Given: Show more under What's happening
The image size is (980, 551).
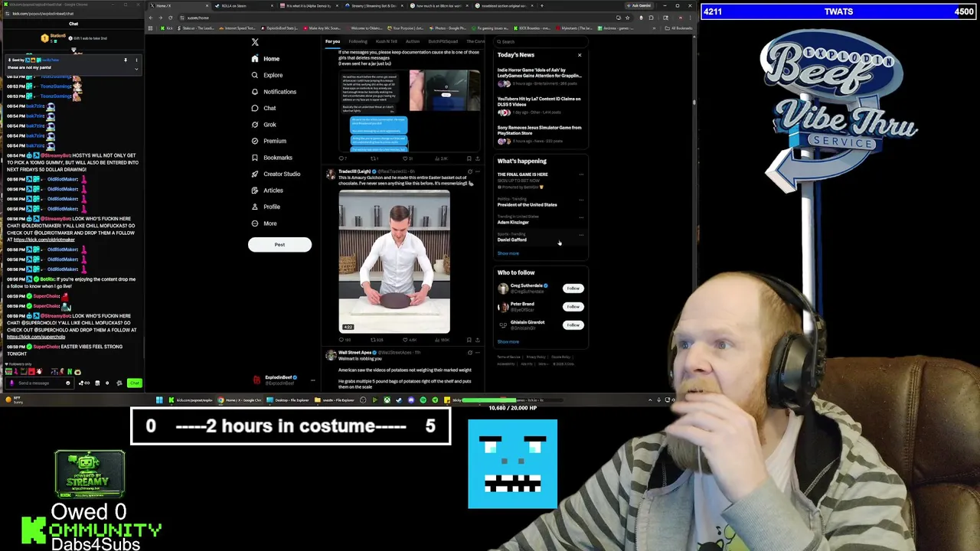Looking at the screenshot, I should pyautogui.click(x=508, y=253).
